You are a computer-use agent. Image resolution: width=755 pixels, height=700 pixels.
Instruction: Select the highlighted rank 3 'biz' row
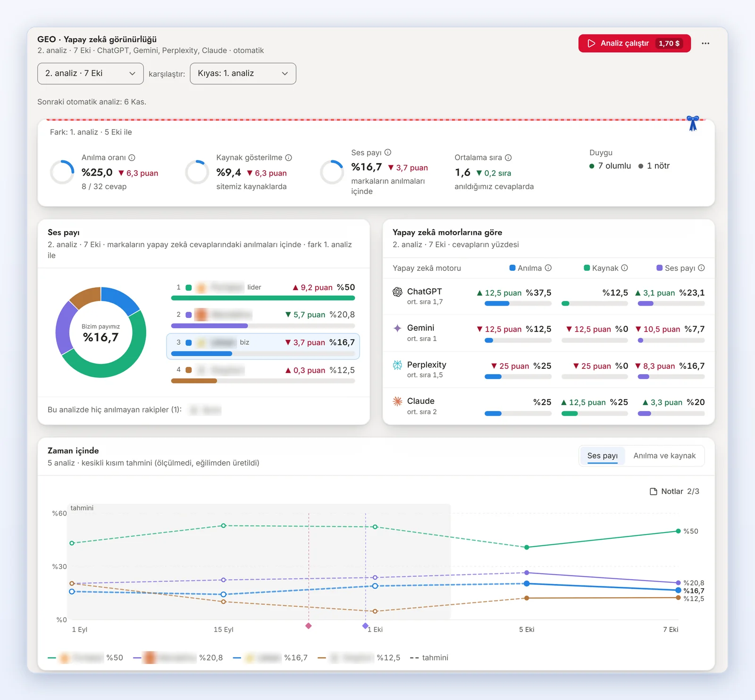[263, 347]
